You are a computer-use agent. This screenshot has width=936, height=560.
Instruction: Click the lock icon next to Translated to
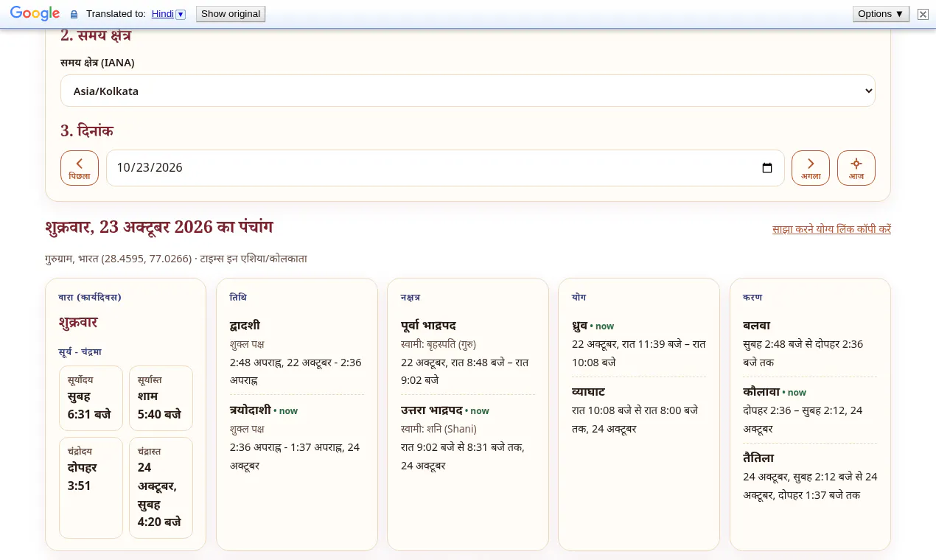[74, 14]
